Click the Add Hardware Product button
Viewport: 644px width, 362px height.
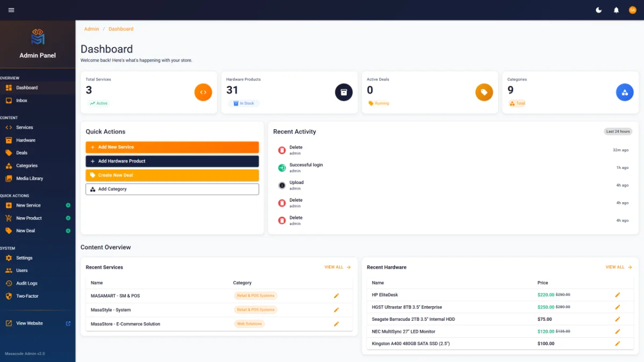point(172,161)
